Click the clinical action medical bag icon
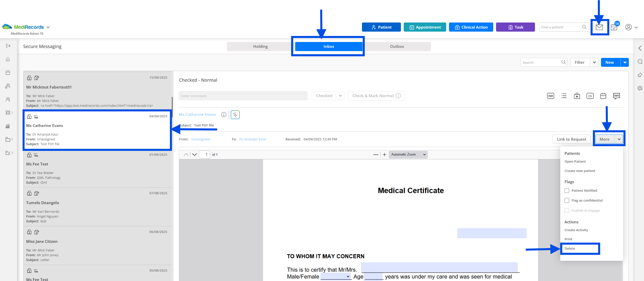This screenshot has height=281, width=644. pyautogui.click(x=577, y=96)
